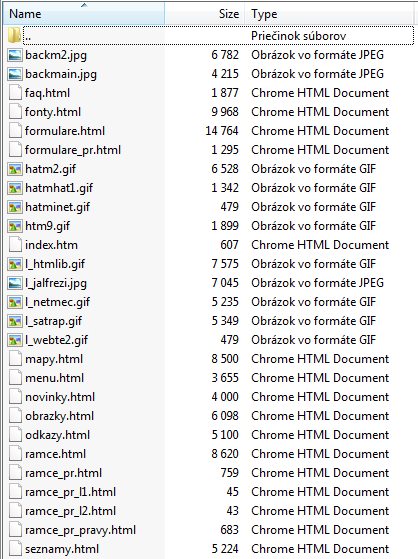Select the novinky.html file
Viewport: 418px width, 559px height.
tap(60, 397)
